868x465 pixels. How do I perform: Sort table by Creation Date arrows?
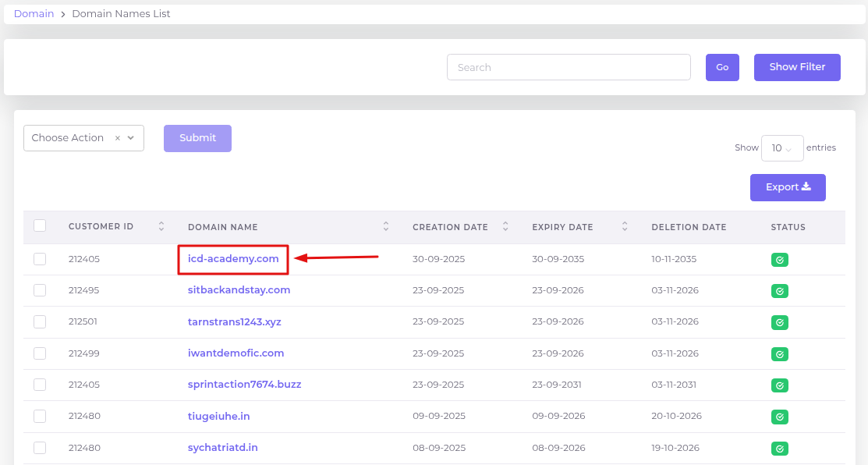point(505,227)
